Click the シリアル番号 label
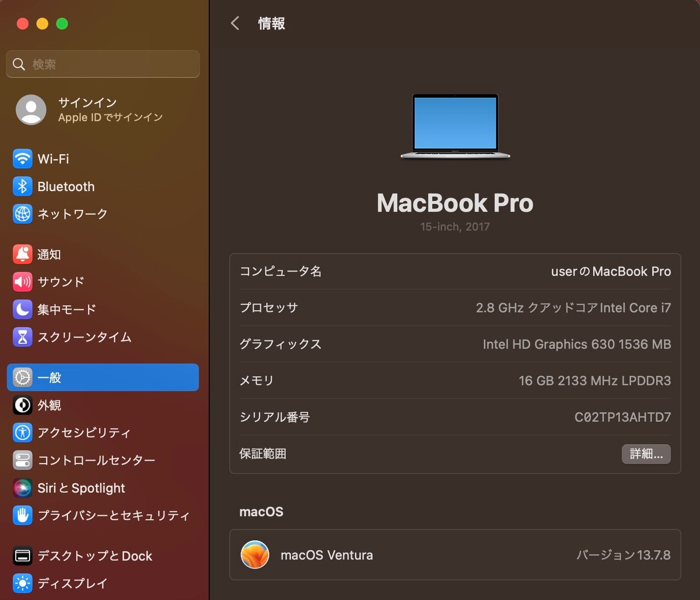The image size is (700, 600). click(275, 417)
